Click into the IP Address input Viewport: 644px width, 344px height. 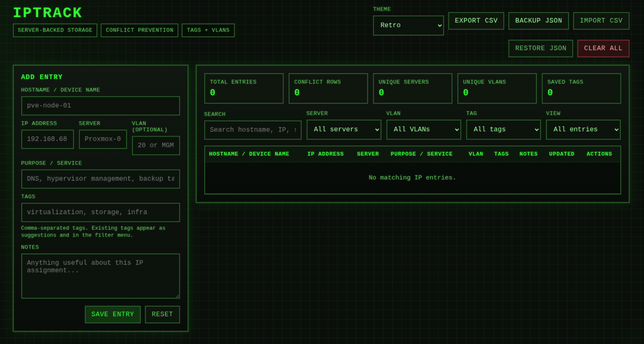[x=47, y=139]
